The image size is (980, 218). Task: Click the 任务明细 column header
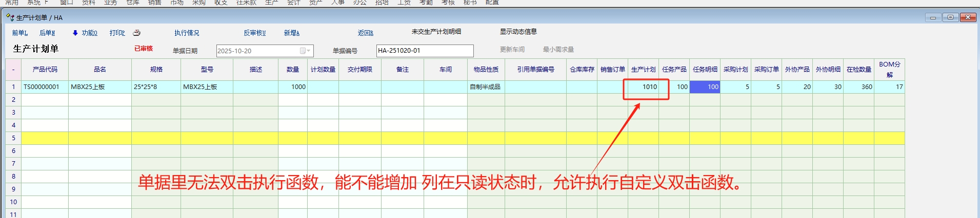(705, 70)
